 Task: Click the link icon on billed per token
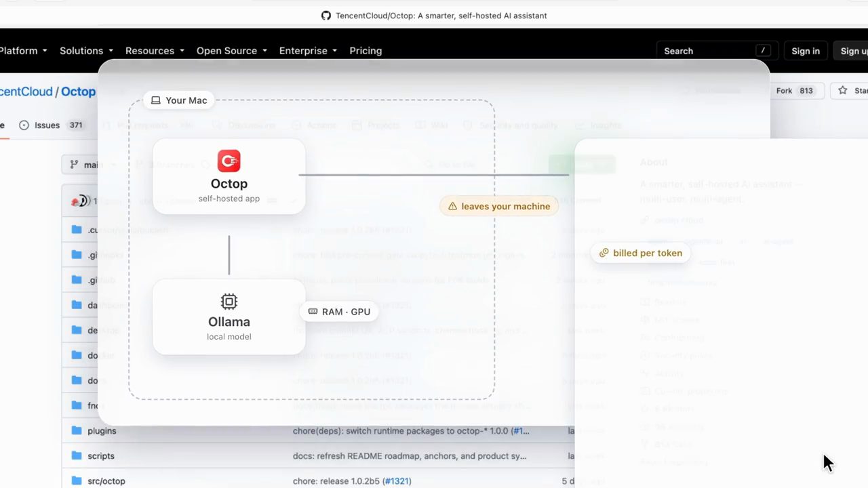pyautogui.click(x=604, y=253)
